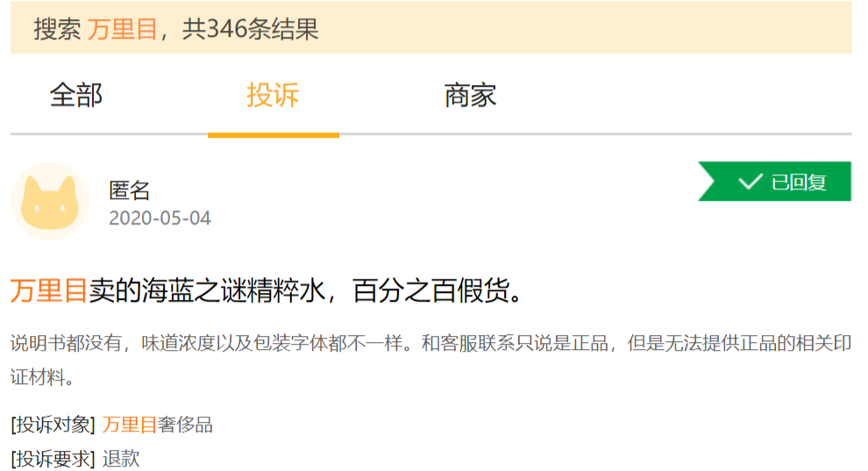
Task: Click the orange underline beneath 投诉 tab
Action: 274,135
